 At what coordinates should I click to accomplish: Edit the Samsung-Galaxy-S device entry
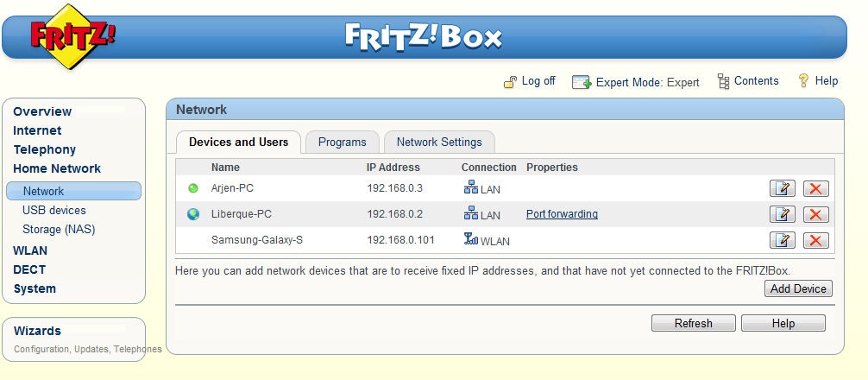(x=783, y=240)
